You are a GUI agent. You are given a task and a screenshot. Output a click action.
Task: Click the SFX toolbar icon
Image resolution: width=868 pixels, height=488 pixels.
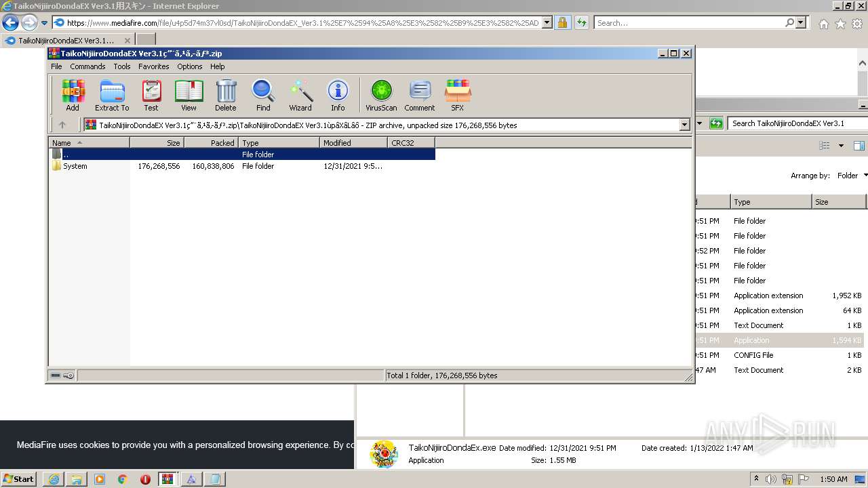click(458, 95)
